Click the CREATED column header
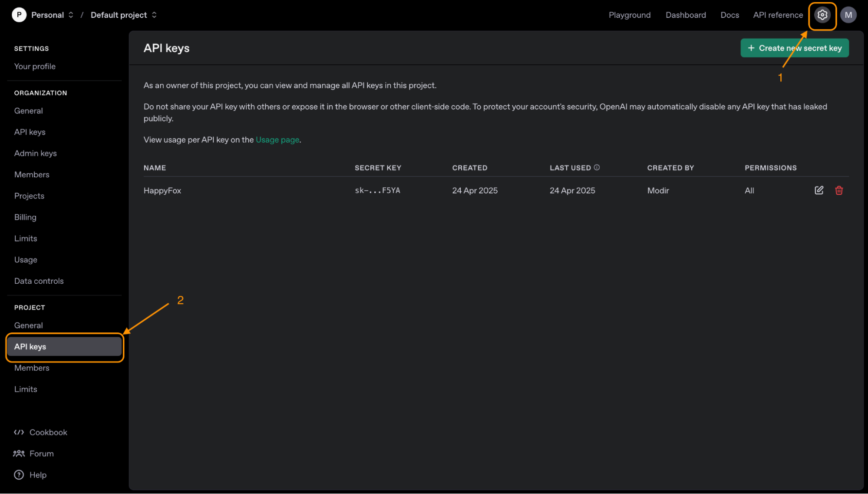Viewport: 868px width, 494px height. click(x=469, y=168)
